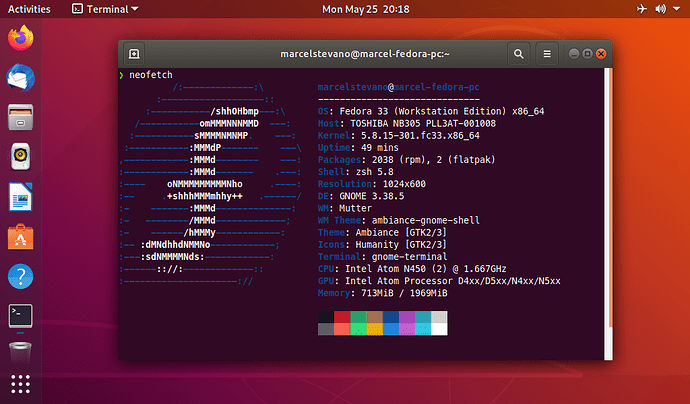
Task: Click the Icons Humanity line
Action: coord(382,245)
